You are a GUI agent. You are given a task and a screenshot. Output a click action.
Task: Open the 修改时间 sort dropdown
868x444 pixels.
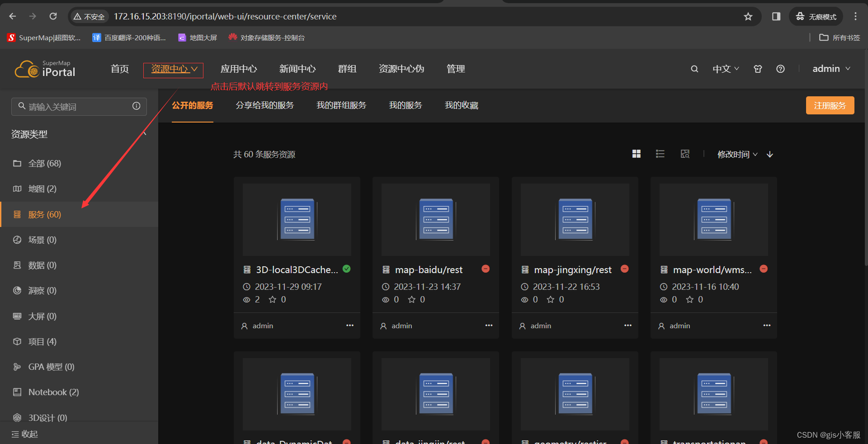tap(737, 155)
